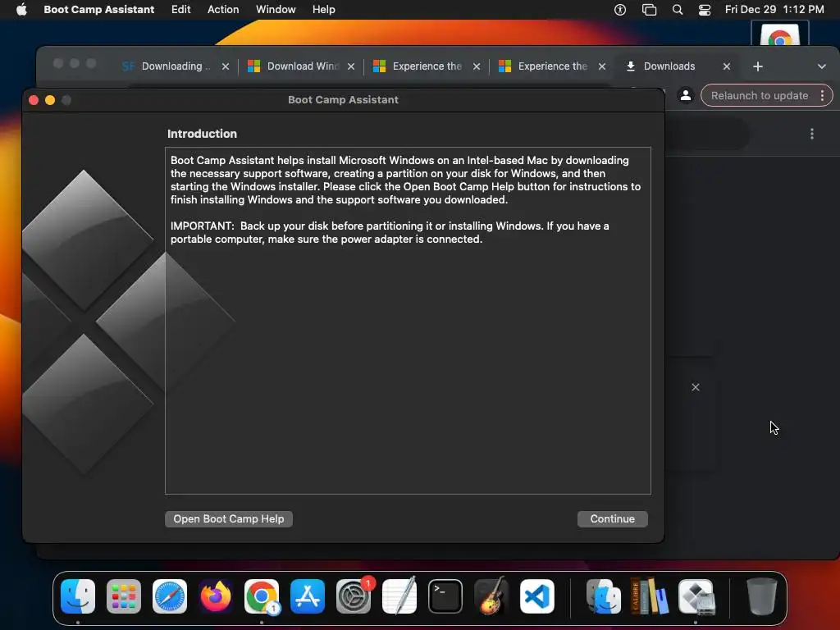Viewport: 840px width, 630px height.
Task: Expand Chrome tab search chevron
Action: point(821,66)
